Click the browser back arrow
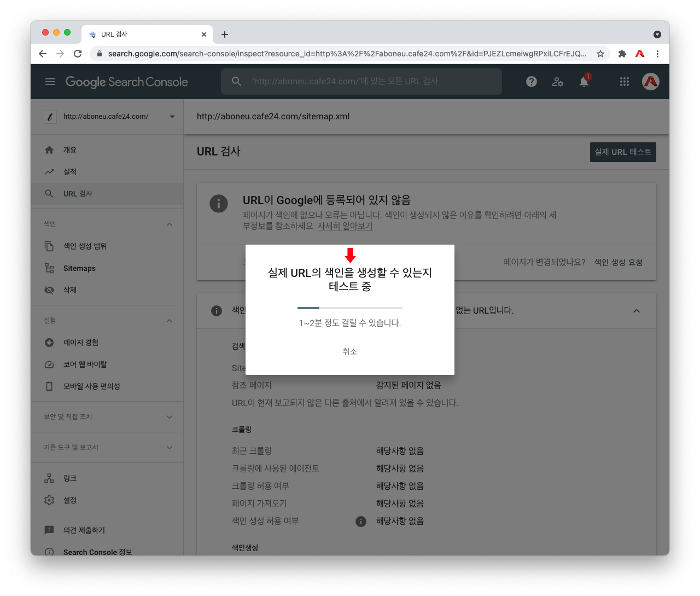Viewport: 700px width, 596px height. (x=43, y=54)
